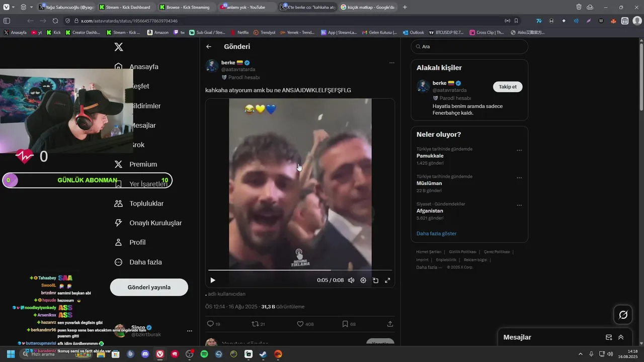Click the share icon under the post
The height and width of the screenshot is (362, 644).
tap(390, 324)
